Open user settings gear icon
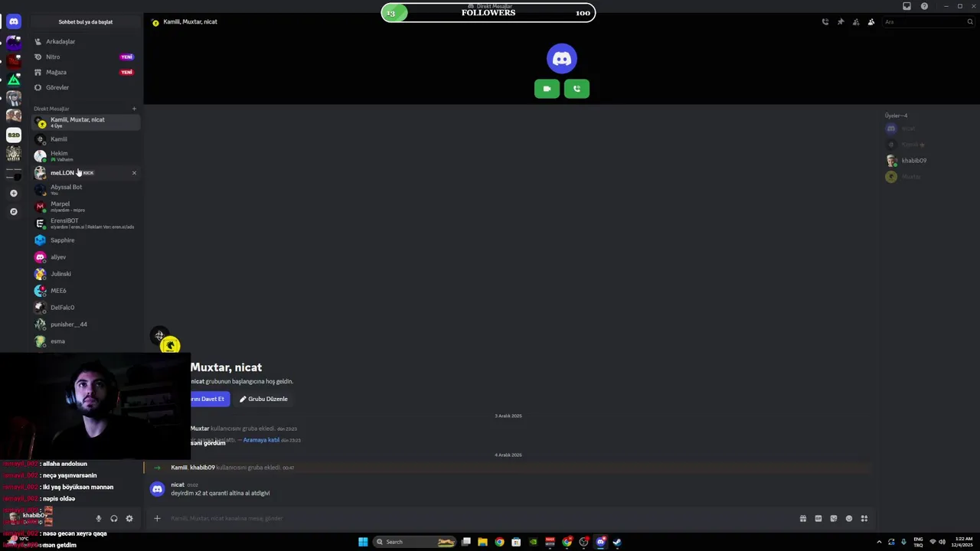980x551 pixels. pos(129,519)
